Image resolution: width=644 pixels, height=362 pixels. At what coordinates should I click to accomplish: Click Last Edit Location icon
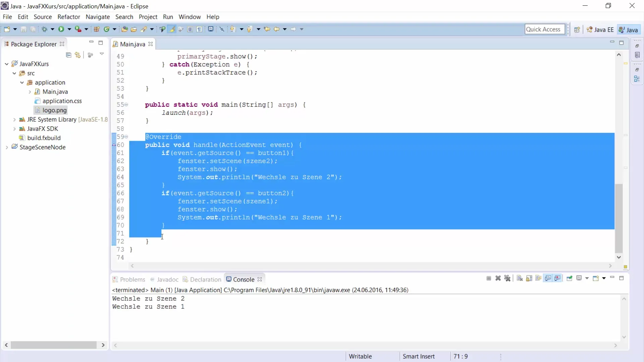(267, 29)
